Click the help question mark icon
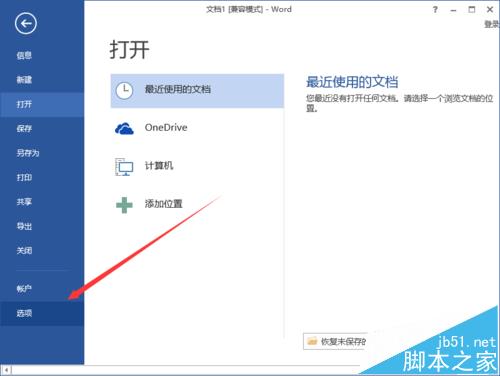 435,10
